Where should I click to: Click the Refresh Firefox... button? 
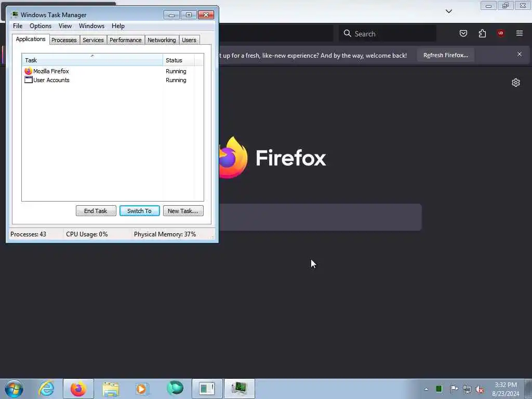[x=445, y=55]
